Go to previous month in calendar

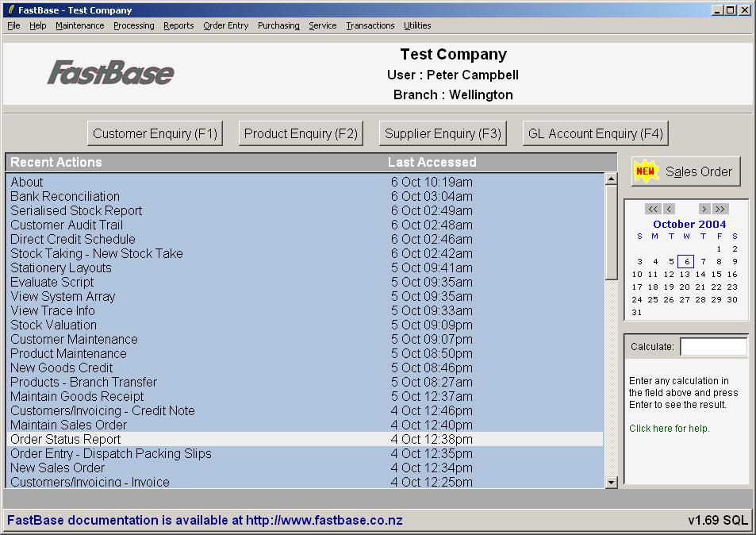pos(670,209)
